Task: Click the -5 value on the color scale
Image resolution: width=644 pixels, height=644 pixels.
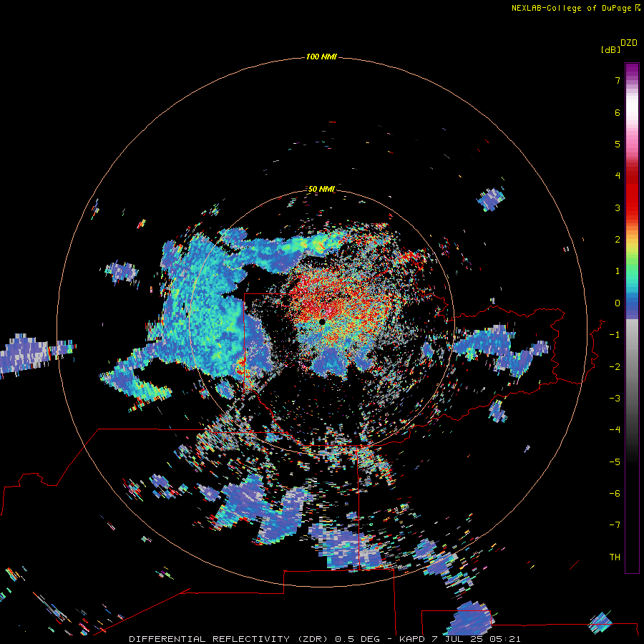Action: coord(615,462)
